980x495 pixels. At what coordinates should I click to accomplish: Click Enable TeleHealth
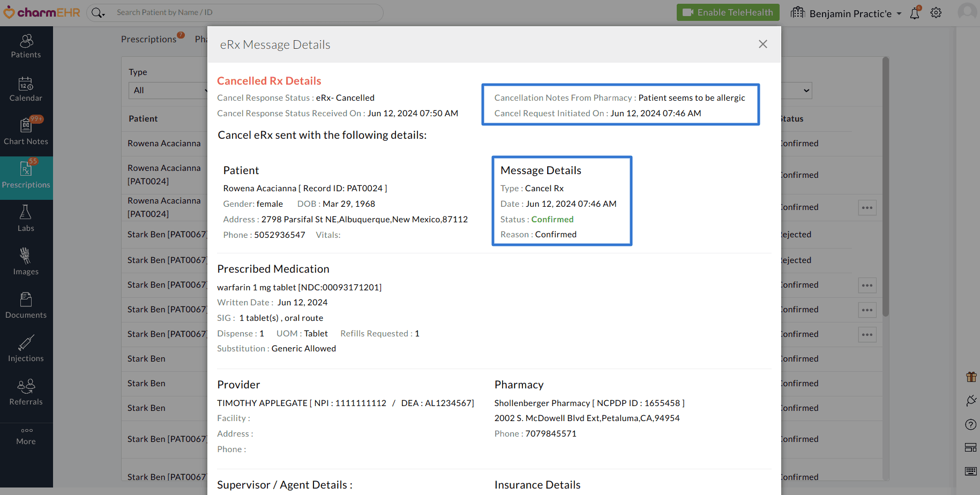coord(728,11)
